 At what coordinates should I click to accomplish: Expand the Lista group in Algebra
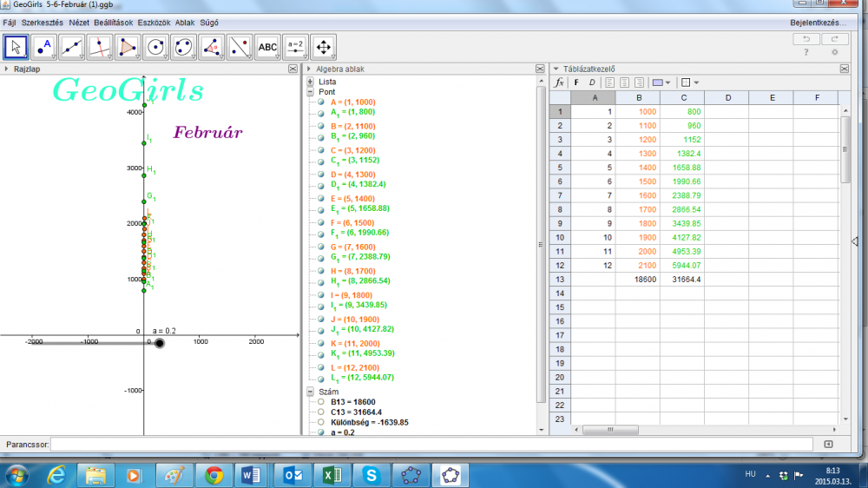pyautogui.click(x=310, y=82)
